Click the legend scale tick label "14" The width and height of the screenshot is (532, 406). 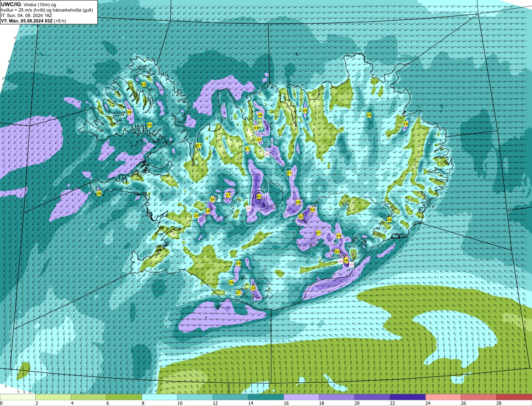(x=251, y=403)
